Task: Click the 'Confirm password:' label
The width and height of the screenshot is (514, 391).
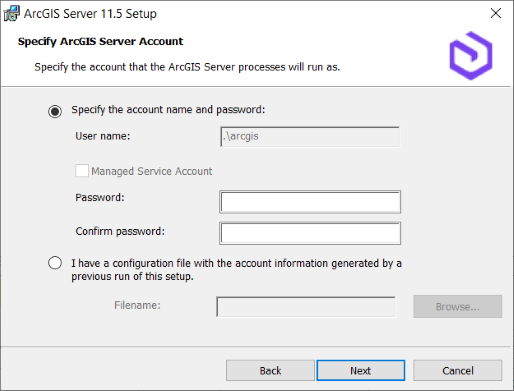Action: (120, 231)
